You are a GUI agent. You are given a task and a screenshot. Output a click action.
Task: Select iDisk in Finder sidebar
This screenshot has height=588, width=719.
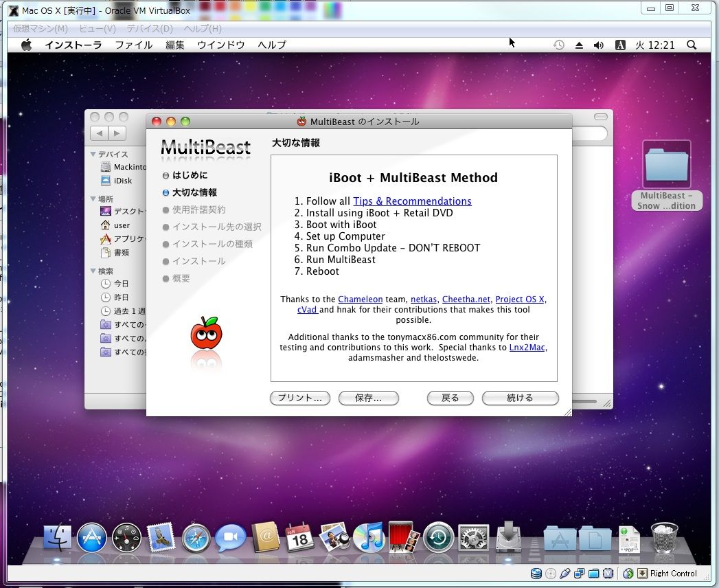[x=117, y=181]
